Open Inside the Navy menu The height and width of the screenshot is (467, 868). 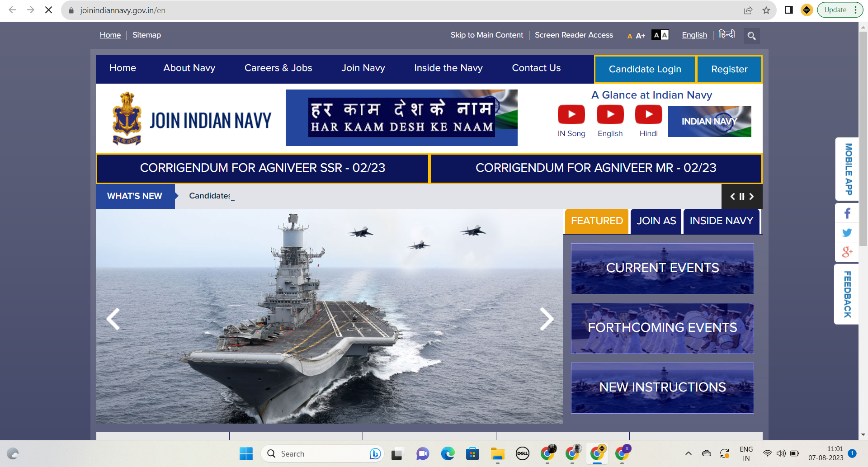pyautogui.click(x=448, y=68)
